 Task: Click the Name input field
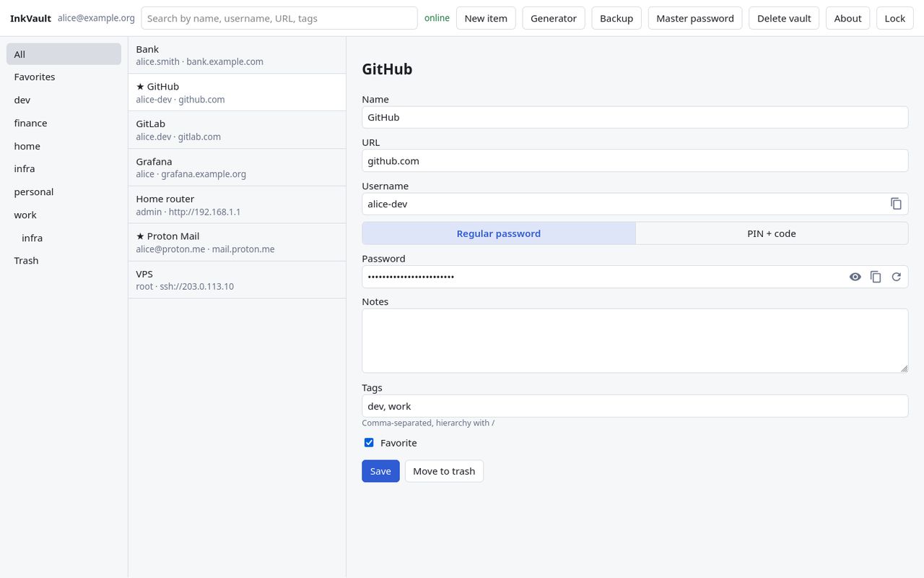coord(635,117)
